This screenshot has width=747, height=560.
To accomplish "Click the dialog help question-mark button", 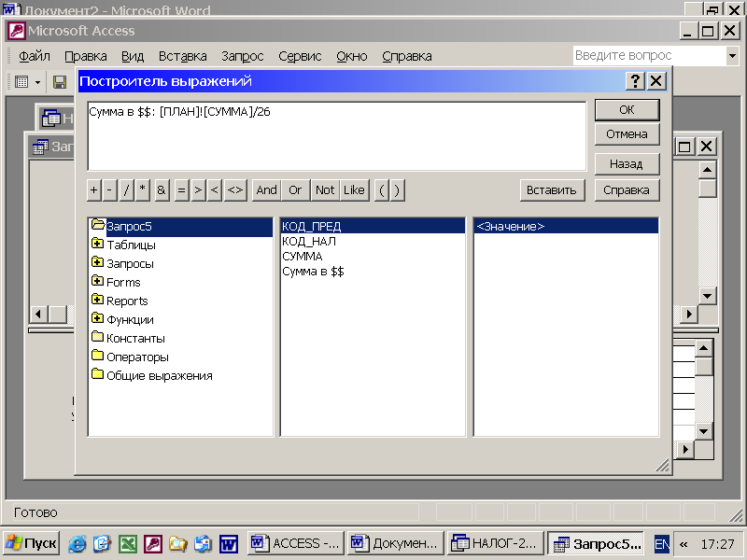I will point(635,81).
